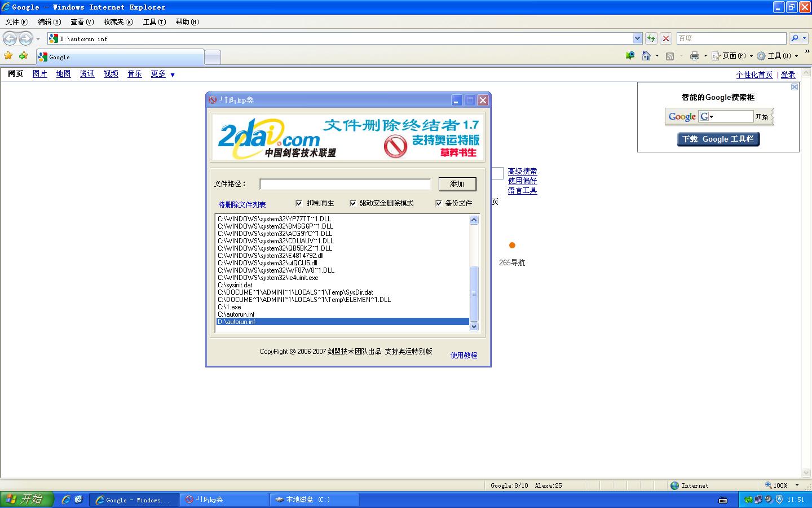
Task: Go forward using the IE forward arrow
Action: point(25,38)
